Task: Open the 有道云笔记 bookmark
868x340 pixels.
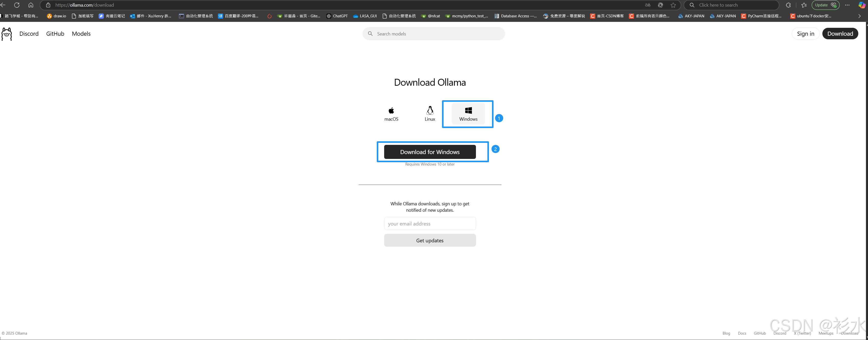Action: coord(112,16)
